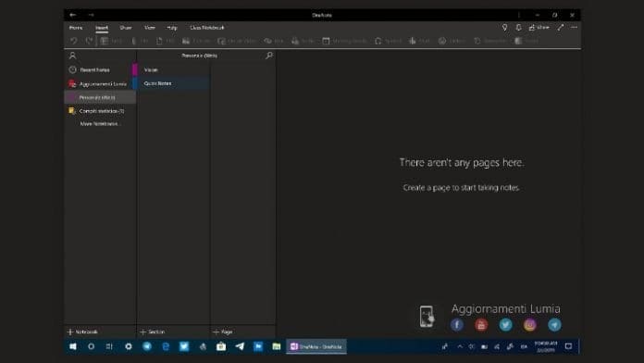Enter full screen mode with arrows icon
The height and width of the screenshot is (363, 644).
click(560, 27)
